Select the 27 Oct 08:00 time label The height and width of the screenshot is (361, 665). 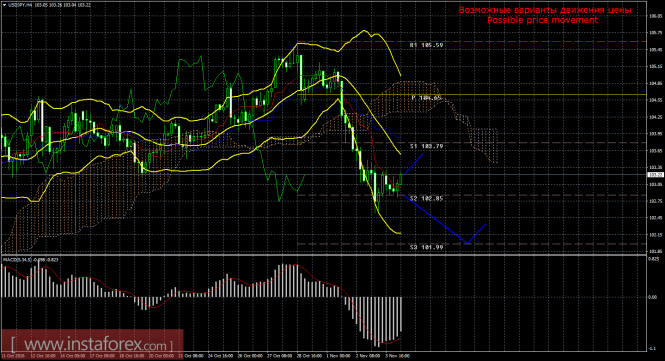pyautogui.click(x=279, y=356)
